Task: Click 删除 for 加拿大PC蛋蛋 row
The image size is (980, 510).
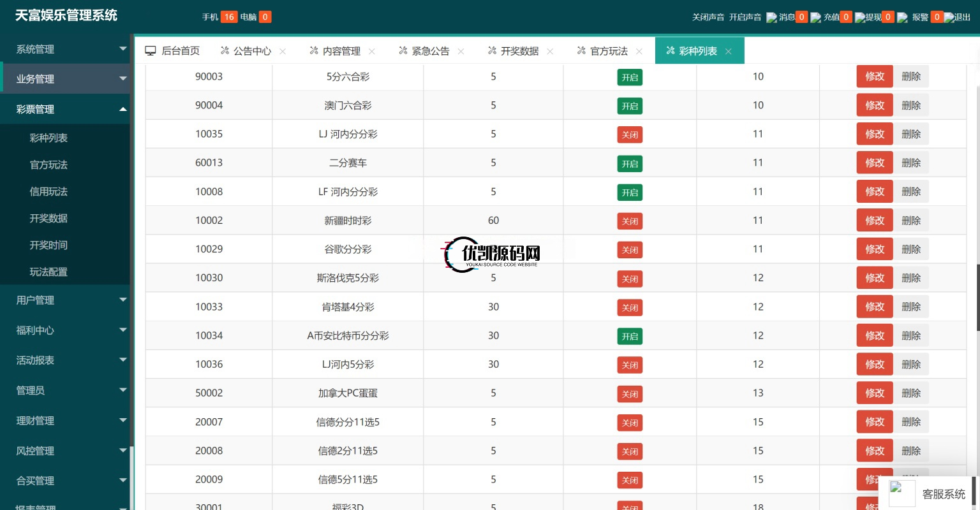Action: tap(910, 393)
